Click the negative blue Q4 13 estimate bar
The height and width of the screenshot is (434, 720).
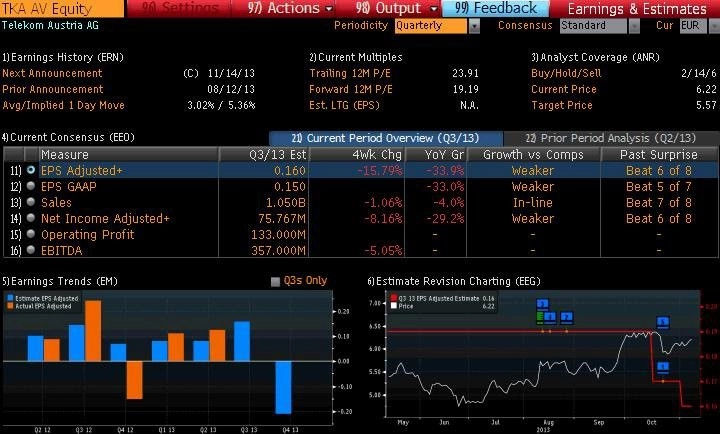(x=283, y=388)
